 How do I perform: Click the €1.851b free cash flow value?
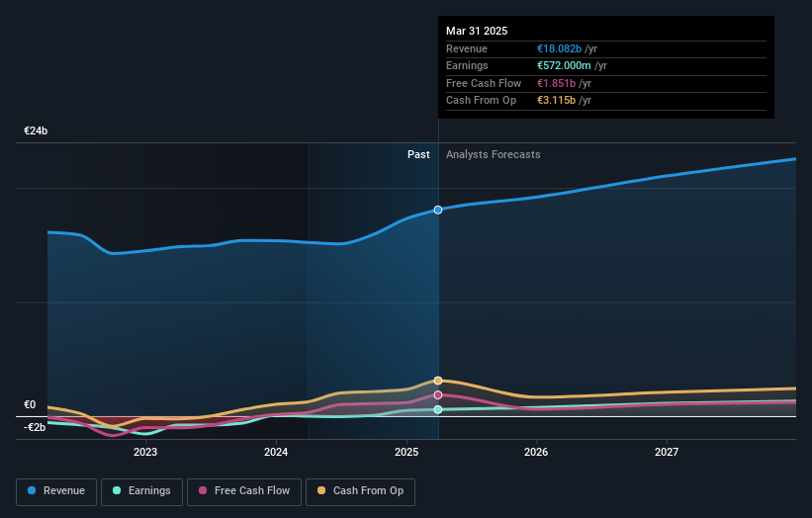click(556, 83)
